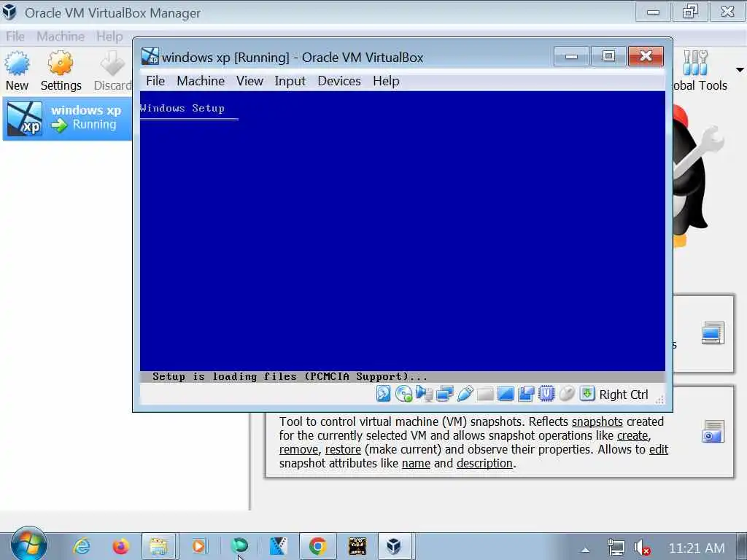Click the green arrow keyboard capture icon
Viewport: 747px width, 560px height.
(587, 394)
